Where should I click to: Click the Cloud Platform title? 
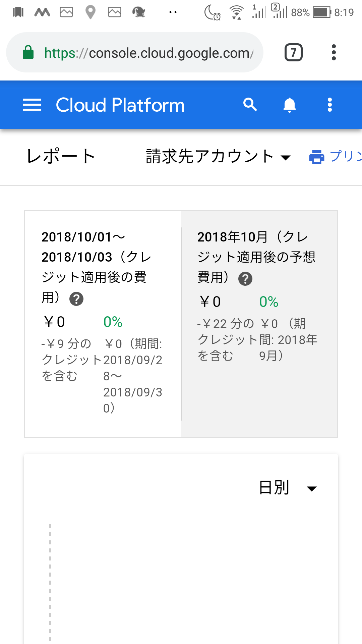point(120,105)
